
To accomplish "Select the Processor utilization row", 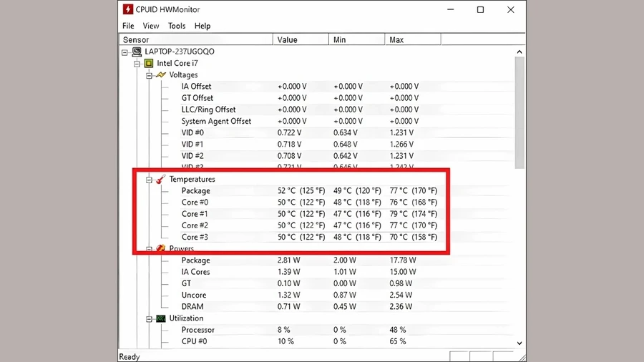I will 347,330.
